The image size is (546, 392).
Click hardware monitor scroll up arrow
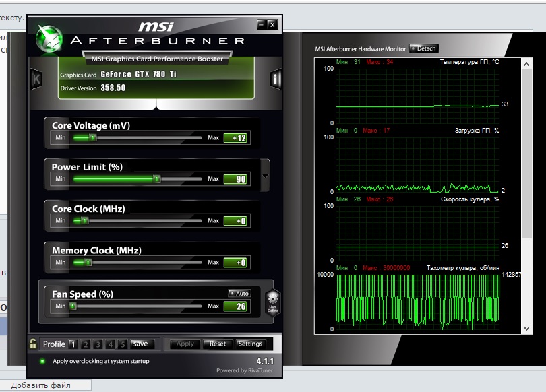pos(526,64)
